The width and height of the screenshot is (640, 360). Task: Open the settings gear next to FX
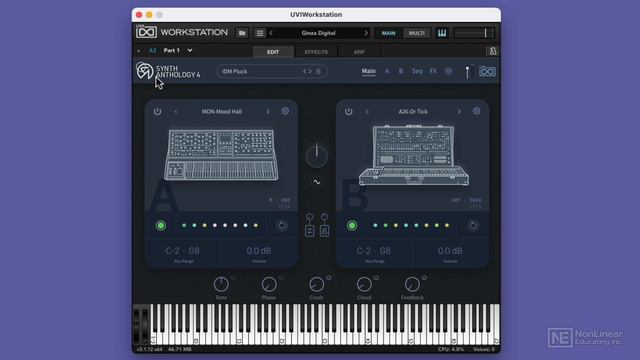pyautogui.click(x=448, y=71)
